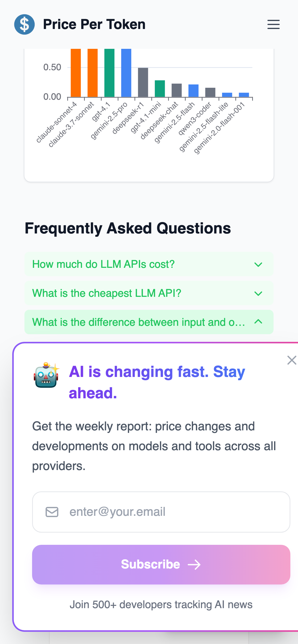Click the envelope icon in email field
Viewport: 298px width, 644px height.
click(52, 512)
